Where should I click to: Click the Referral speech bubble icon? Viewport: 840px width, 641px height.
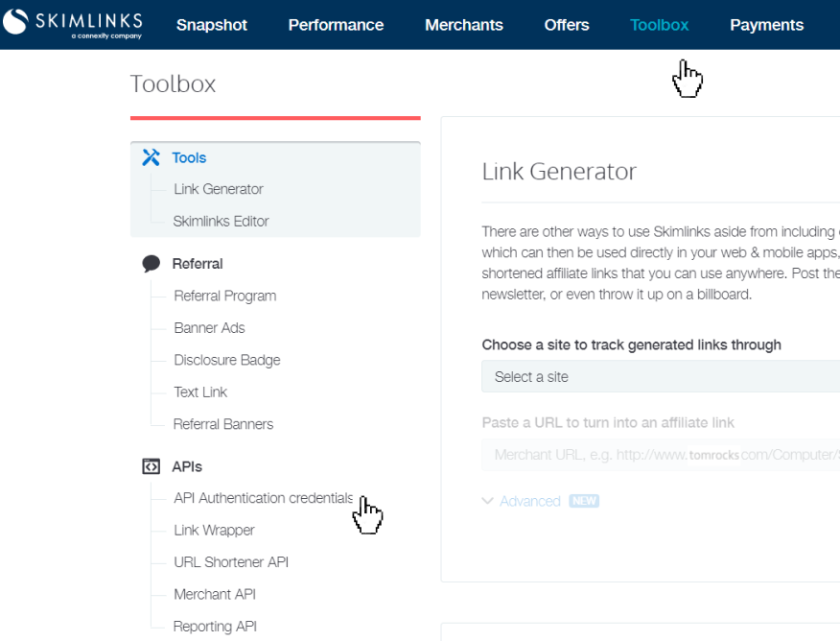(x=152, y=264)
